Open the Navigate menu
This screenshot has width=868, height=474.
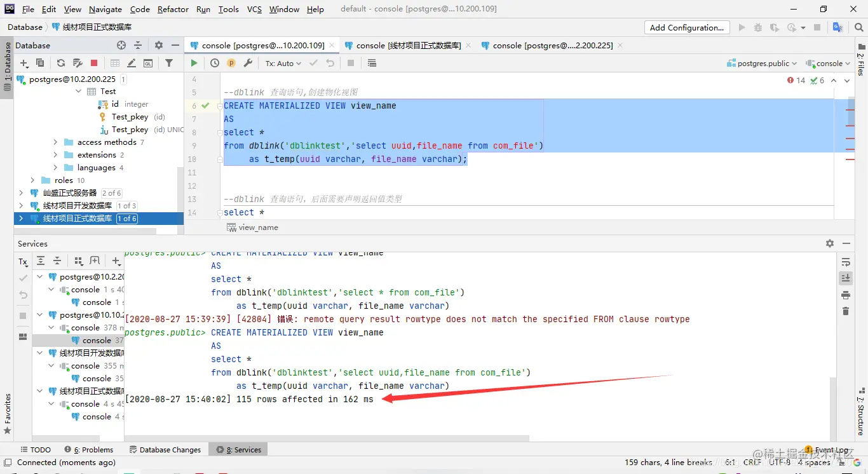click(x=105, y=9)
